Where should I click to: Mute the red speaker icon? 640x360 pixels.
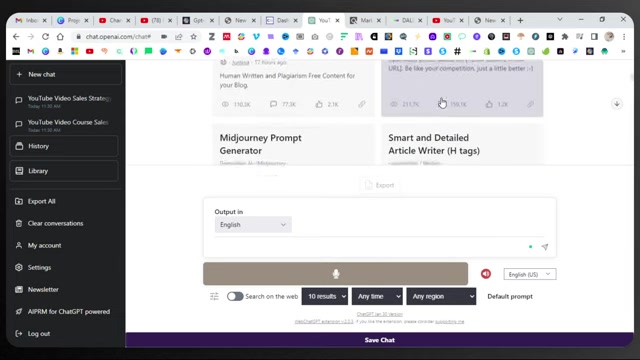(x=486, y=274)
